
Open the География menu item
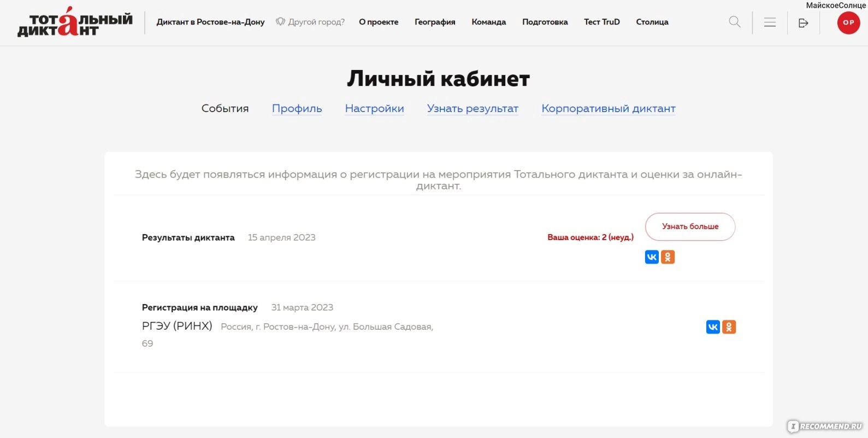(x=435, y=22)
